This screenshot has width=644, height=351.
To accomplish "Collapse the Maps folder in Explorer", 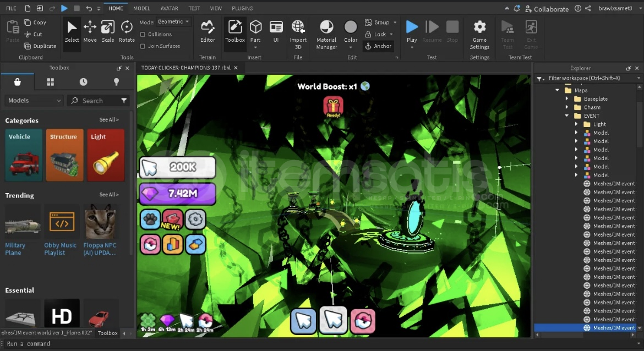I will click(x=558, y=90).
